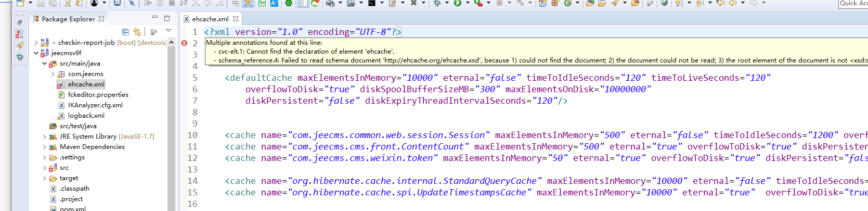This screenshot has height=211, width=868.
Task: Expand the src folder
Action: (45, 168)
